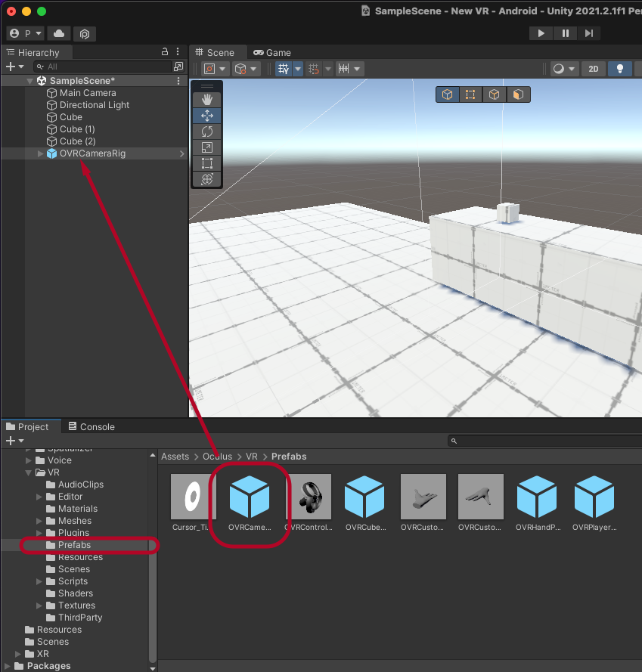Select the Prefabs folder
The width and height of the screenshot is (642, 672).
74,545
